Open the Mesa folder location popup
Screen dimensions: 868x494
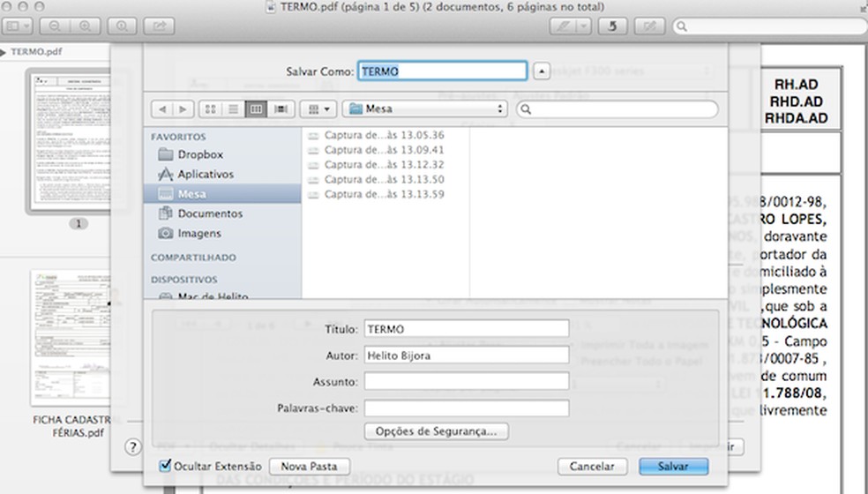[424, 109]
